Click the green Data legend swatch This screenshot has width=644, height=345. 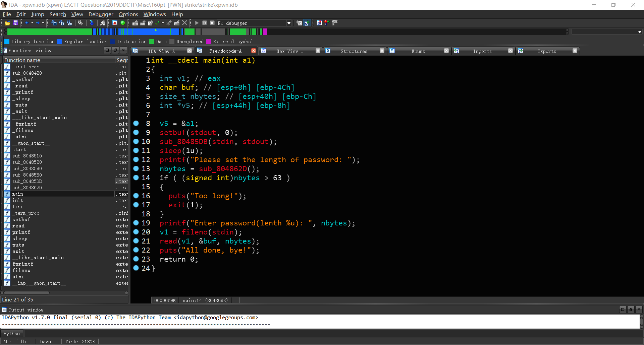coord(151,42)
